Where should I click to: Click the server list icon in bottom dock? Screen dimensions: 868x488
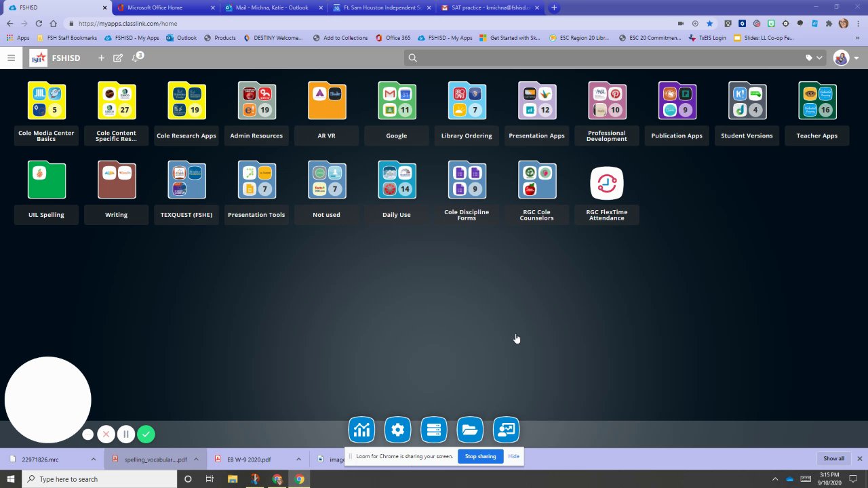pos(434,430)
